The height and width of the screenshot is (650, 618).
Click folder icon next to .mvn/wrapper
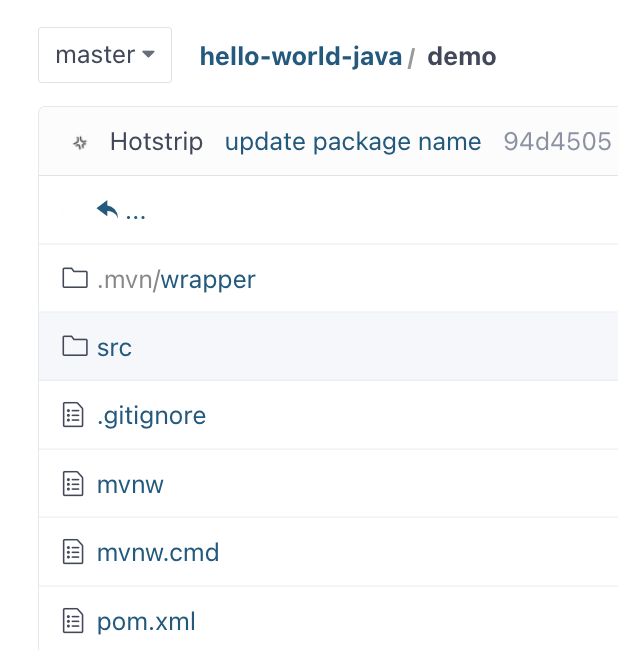[x=74, y=278]
